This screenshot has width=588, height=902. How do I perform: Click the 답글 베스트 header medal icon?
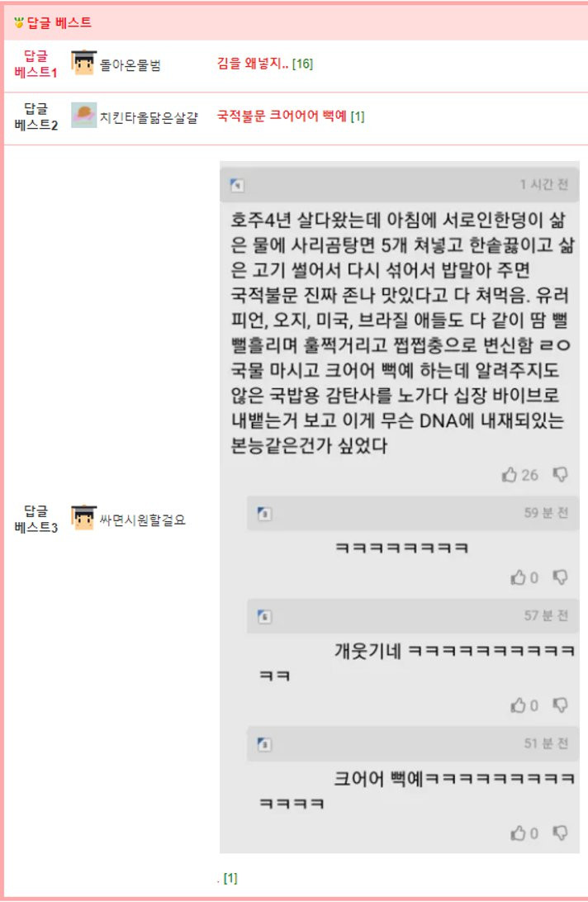pyautogui.click(x=19, y=23)
